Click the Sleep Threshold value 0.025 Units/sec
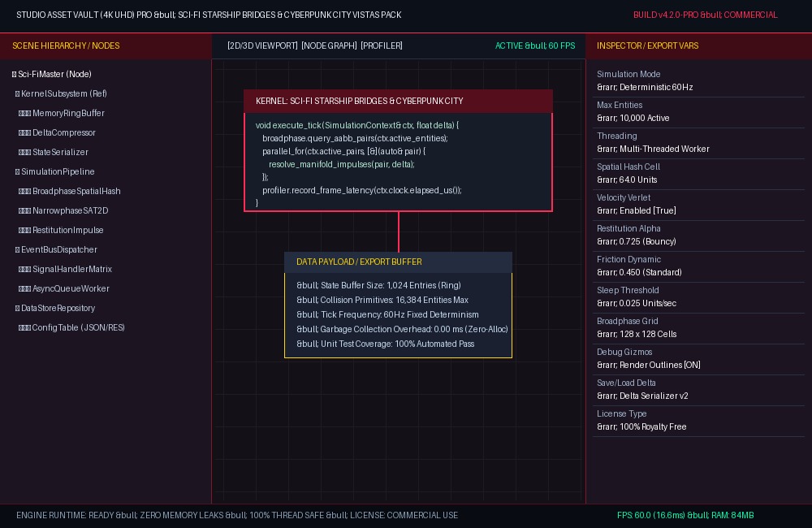 coord(637,304)
